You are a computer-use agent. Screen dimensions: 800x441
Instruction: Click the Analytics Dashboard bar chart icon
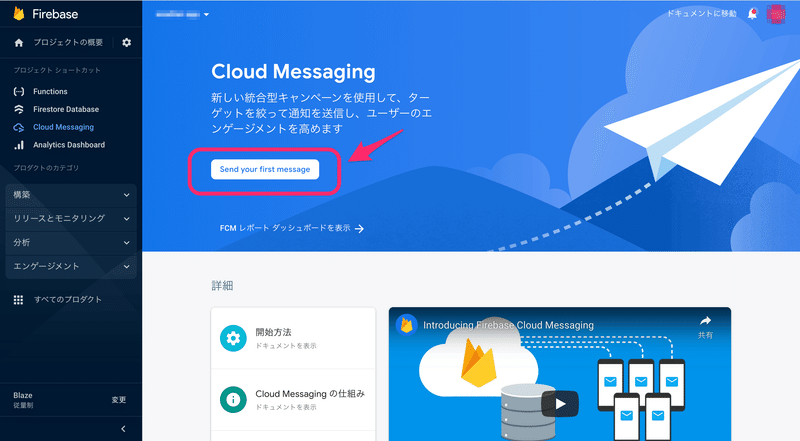19,145
